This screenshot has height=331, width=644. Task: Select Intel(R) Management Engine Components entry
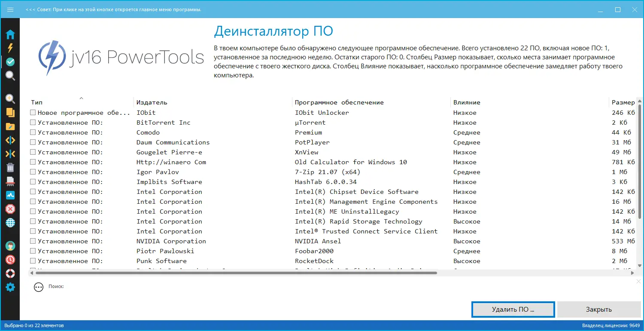coord(366,202)
